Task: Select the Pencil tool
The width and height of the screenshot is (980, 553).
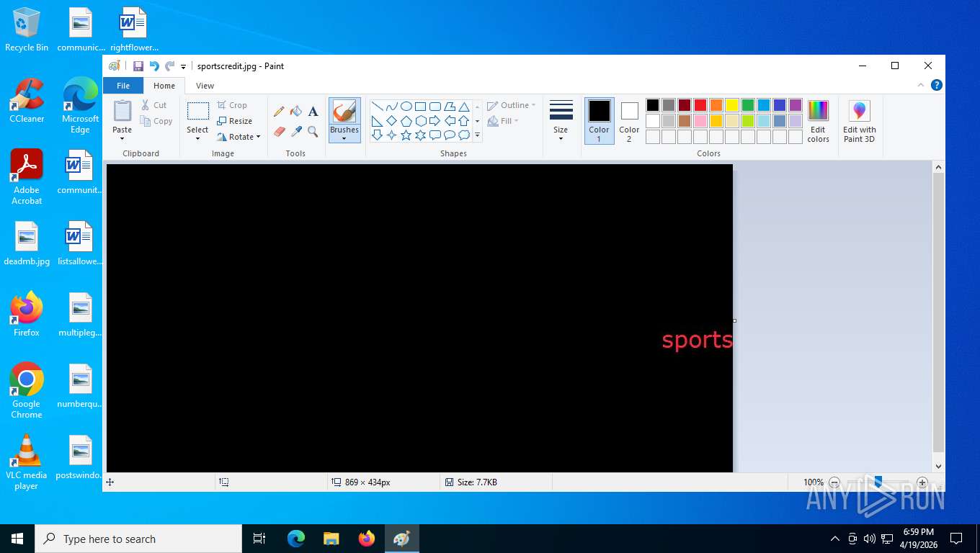Action: tap(279, 112)
